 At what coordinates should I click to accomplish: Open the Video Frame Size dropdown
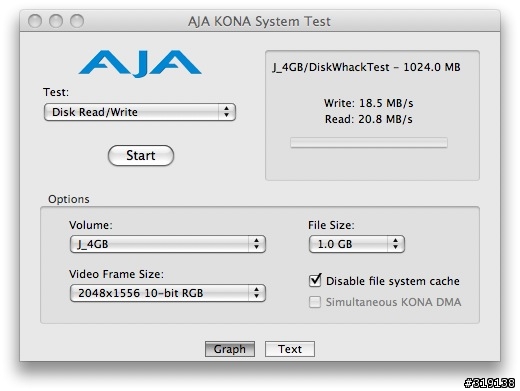pos(168,293)
